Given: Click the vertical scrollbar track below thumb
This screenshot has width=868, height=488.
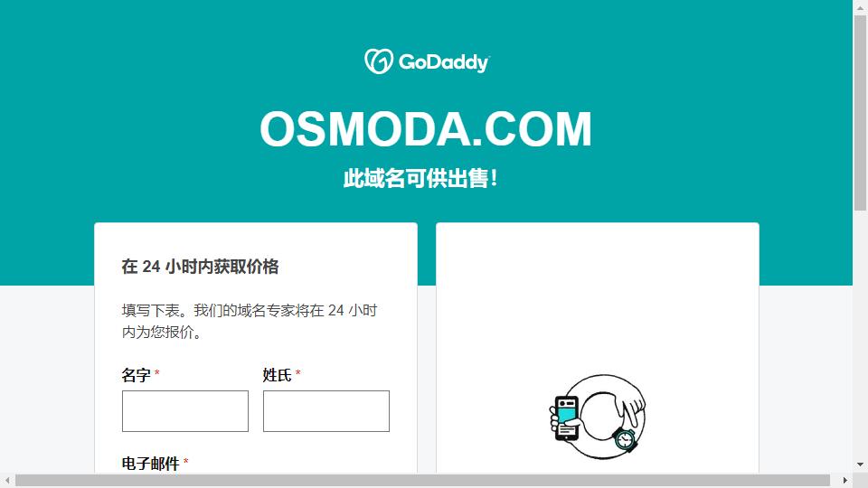Looking at the screenshot, I should [860, 333].
